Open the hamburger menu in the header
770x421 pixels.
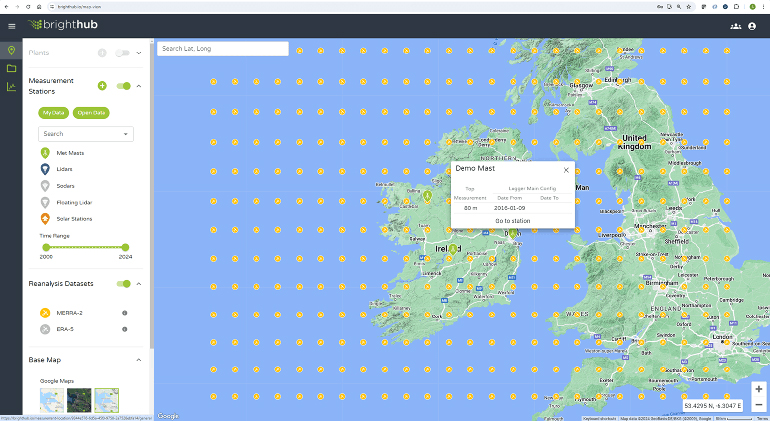(x=12, y=26)
